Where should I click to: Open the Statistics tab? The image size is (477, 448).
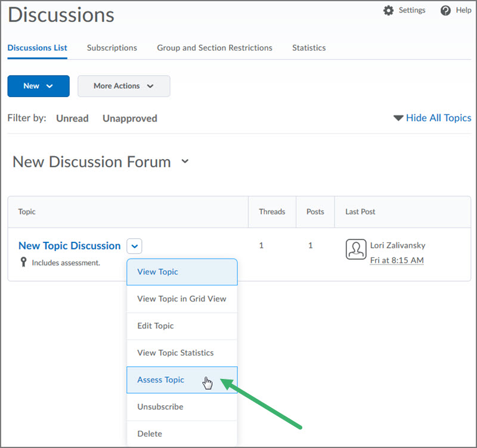pos(309,48)
